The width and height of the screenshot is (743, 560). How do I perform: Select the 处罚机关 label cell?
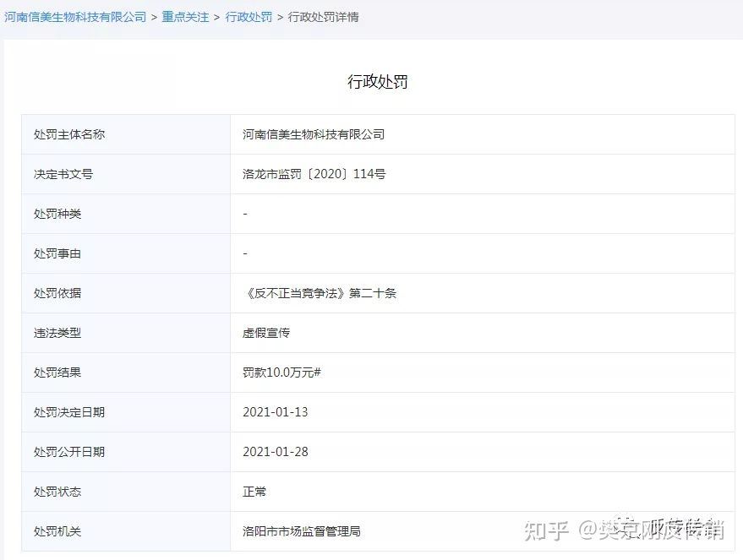[126, 531]
